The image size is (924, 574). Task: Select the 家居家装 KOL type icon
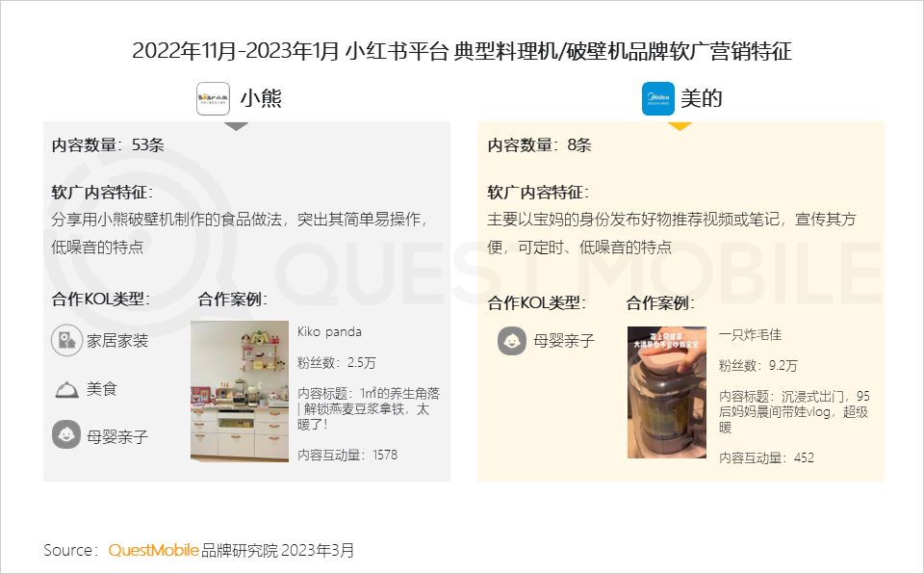(x=66, y=340)
